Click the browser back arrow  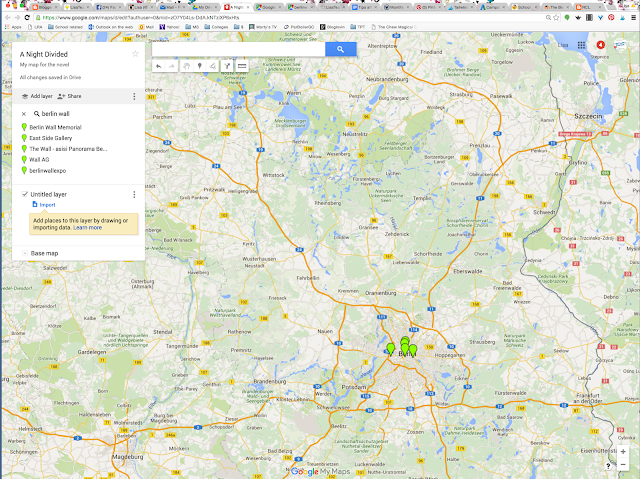7,18
